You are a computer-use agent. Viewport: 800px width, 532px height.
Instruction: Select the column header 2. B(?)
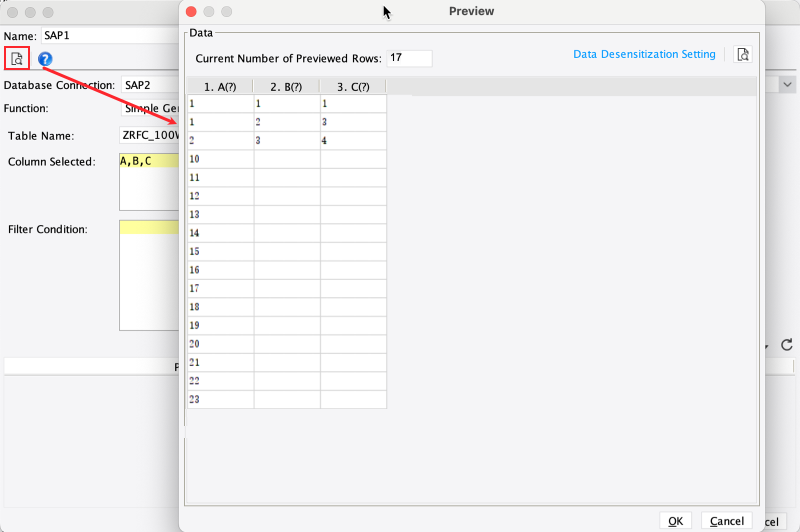click(x=286, y=86)
